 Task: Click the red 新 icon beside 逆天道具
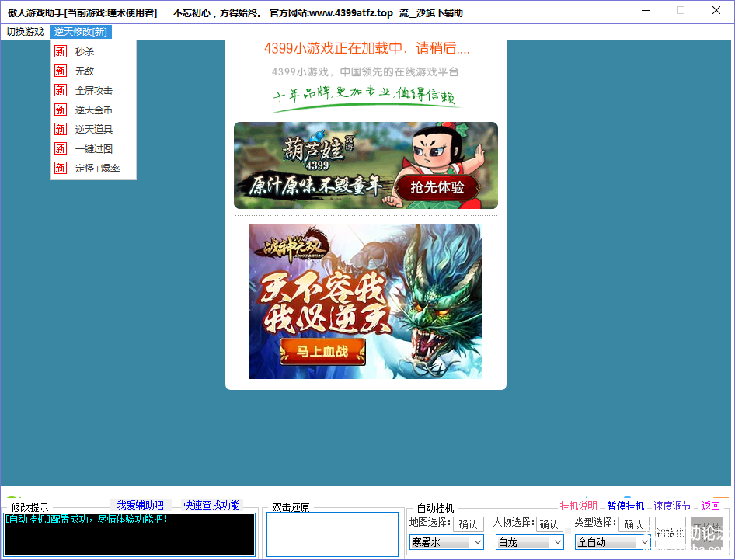click(61, 129)
